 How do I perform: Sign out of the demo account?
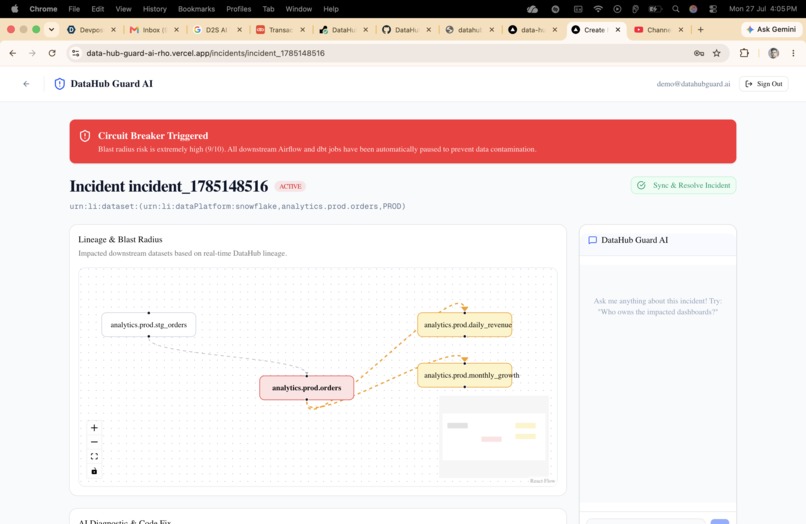point(763,84)
